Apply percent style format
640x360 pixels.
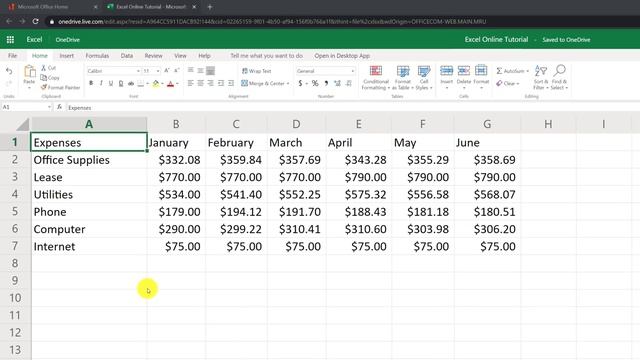pos(315,83)
